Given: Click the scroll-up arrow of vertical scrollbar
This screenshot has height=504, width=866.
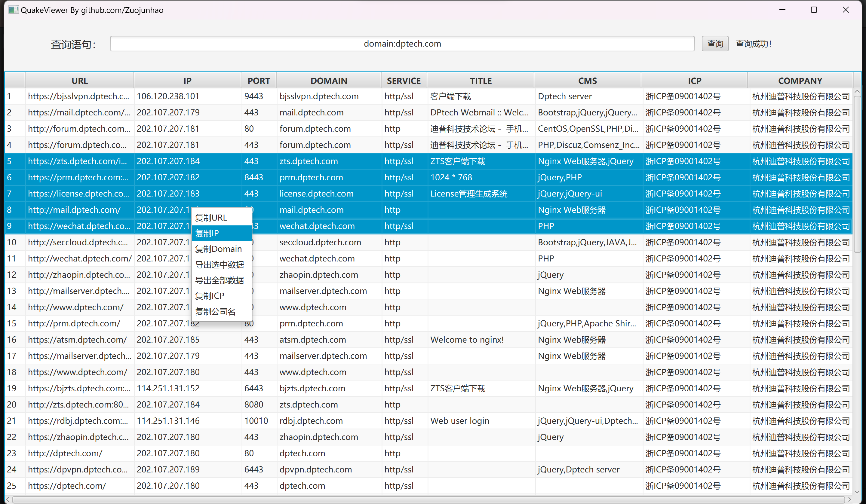Looking at the screenshot, I should [x=857, y=92].
